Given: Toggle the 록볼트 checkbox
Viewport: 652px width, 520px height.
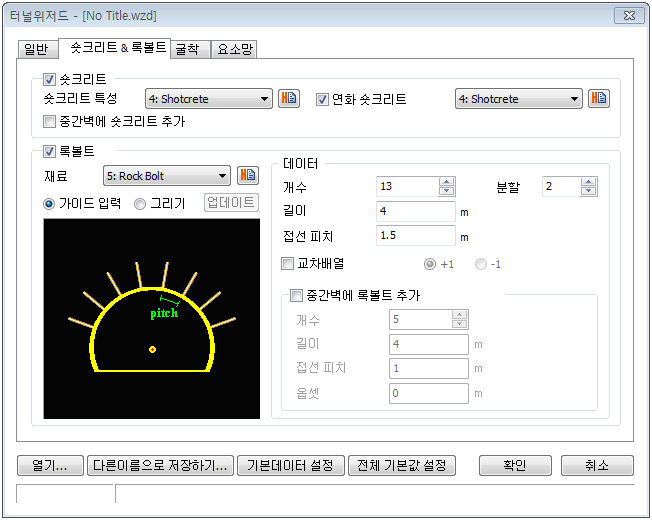Looking at the screenshot, I should pos(49,151).
